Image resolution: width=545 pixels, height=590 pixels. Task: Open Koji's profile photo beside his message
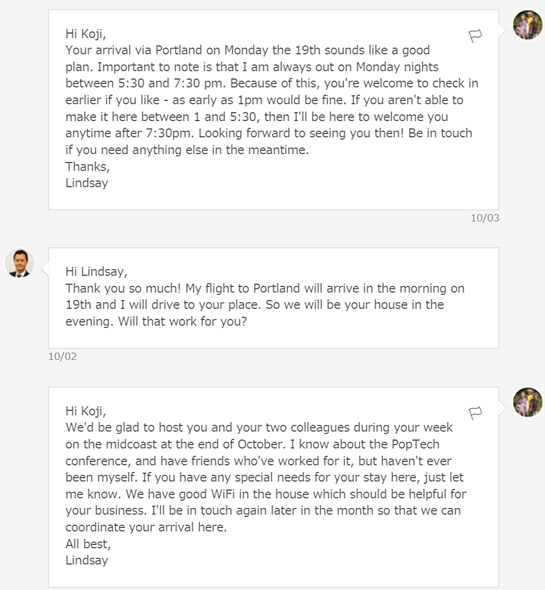tap(19, 263)
